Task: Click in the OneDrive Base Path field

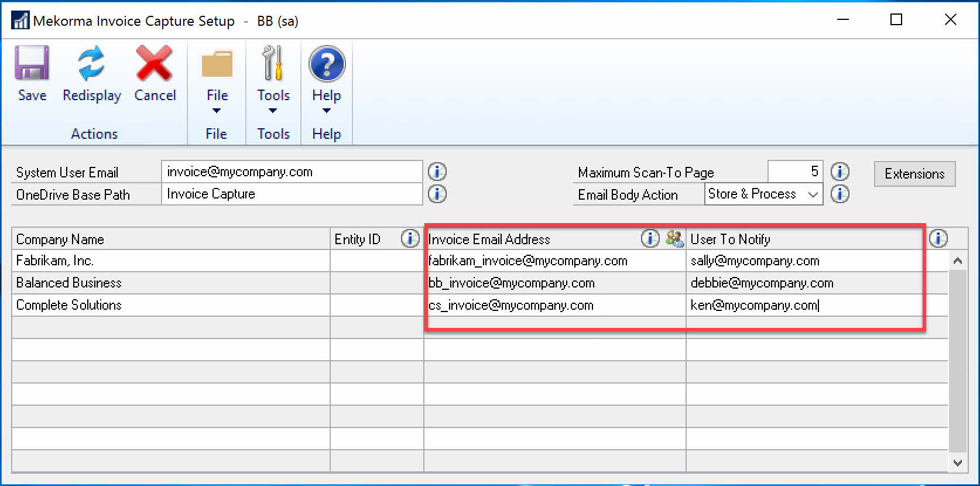Action: 292,194
